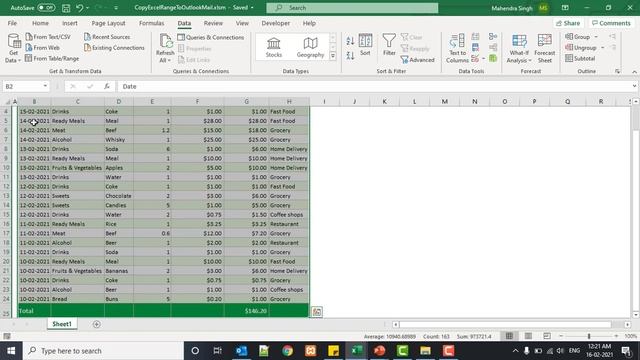Open Existing Connections
The width and height of the screenshot is (640, 360).
tap(114, 48)
